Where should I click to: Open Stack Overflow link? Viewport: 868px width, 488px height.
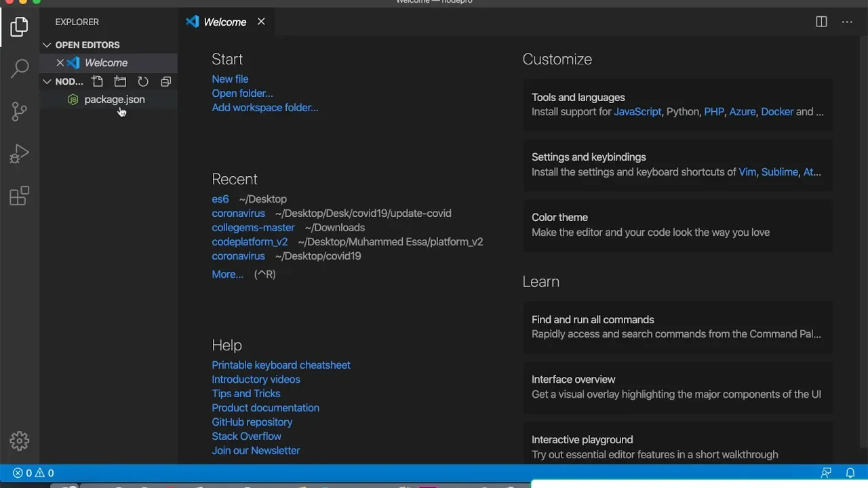[x=246, y=436]
